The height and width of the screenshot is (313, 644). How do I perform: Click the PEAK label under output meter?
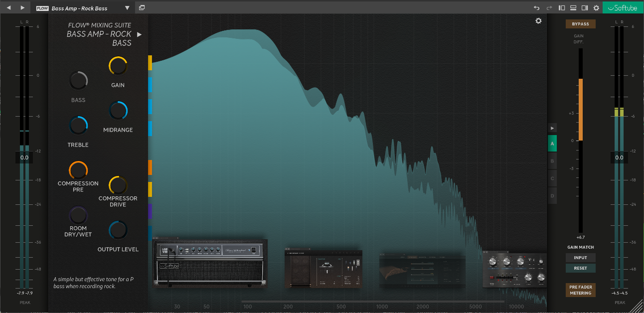point(620,303)
